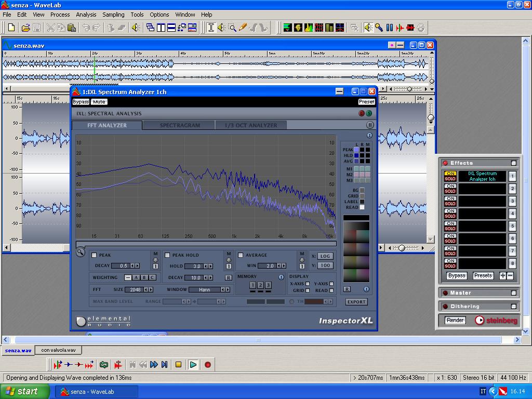Image resolution: width=532 pixels, height=399 pixels.
Task: Click the down arrow under M in the Peak section
Action: coord(155,260)
